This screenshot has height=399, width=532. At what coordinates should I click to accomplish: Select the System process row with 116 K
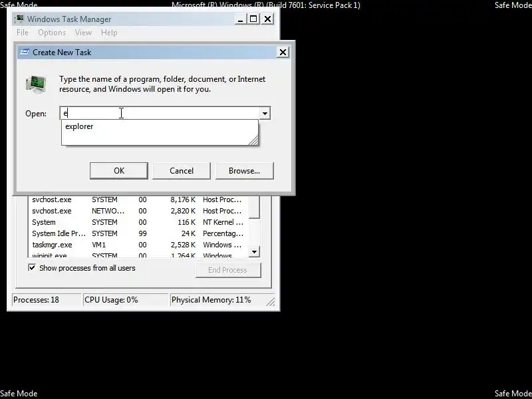[x=138, y=222]
